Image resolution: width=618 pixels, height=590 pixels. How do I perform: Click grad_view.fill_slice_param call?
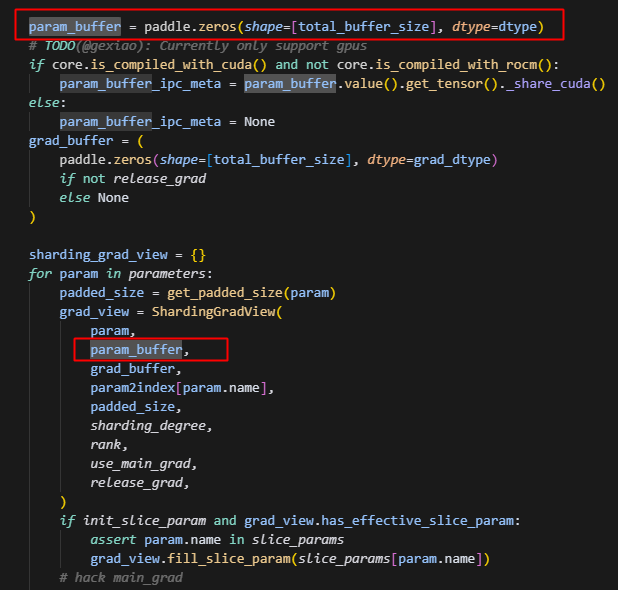(x=290, y=558)
